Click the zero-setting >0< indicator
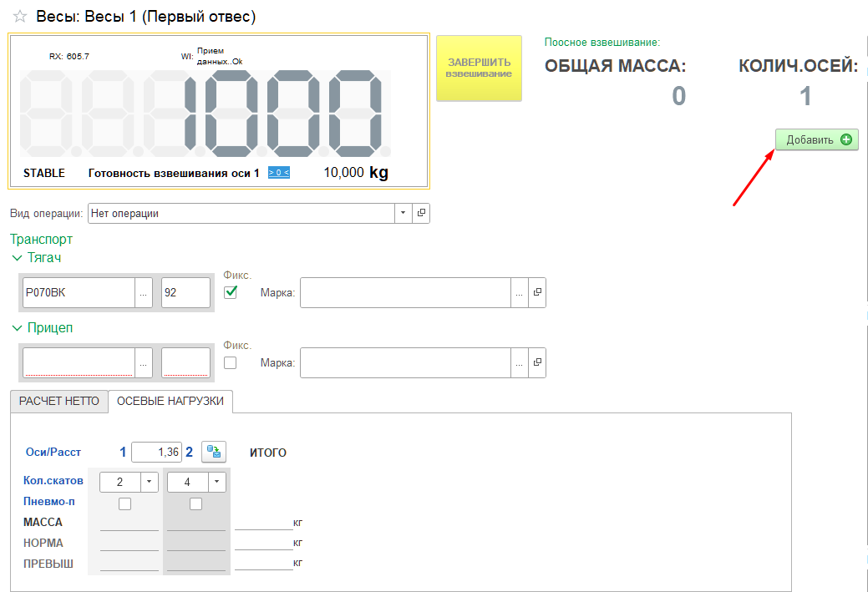868x592 pixels. click(279, 173)
